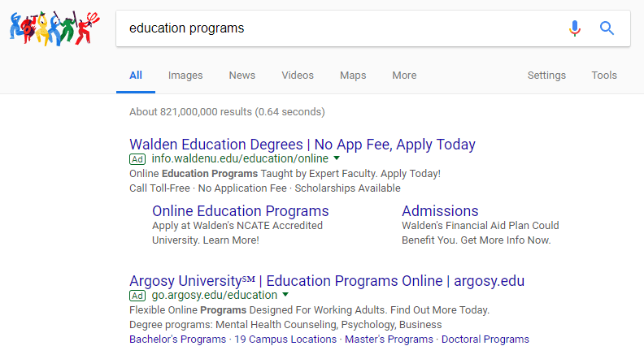Go to the Maps tab
Image resolution: width=644 pixels, height=359 pixels.
(353, 76)
